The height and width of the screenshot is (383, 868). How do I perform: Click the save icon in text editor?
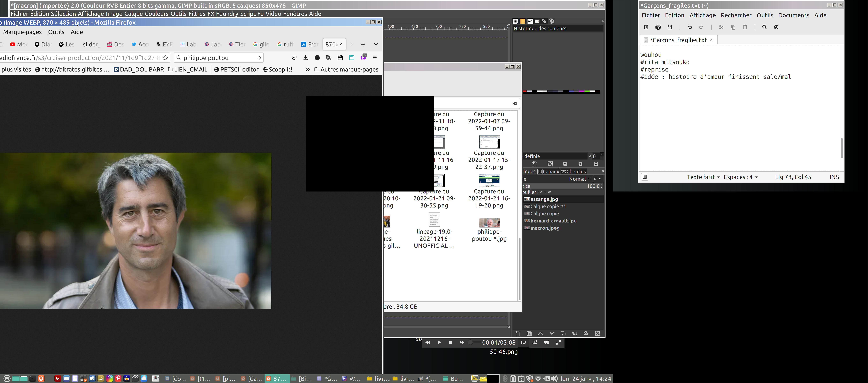670,27
